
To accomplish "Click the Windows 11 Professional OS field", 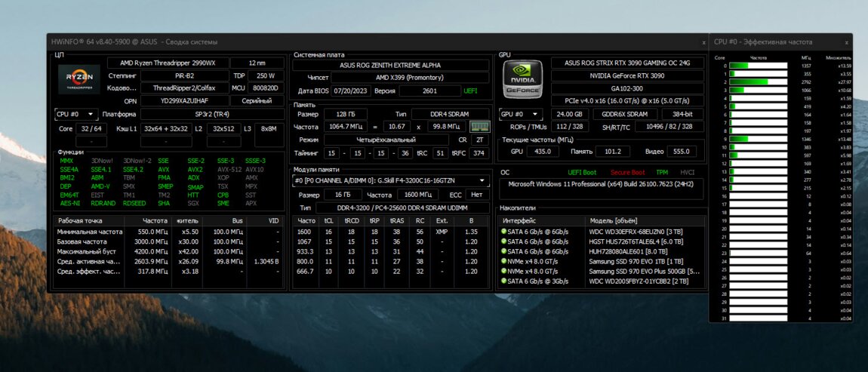I will pyautogui.click(x=602, y=183).
